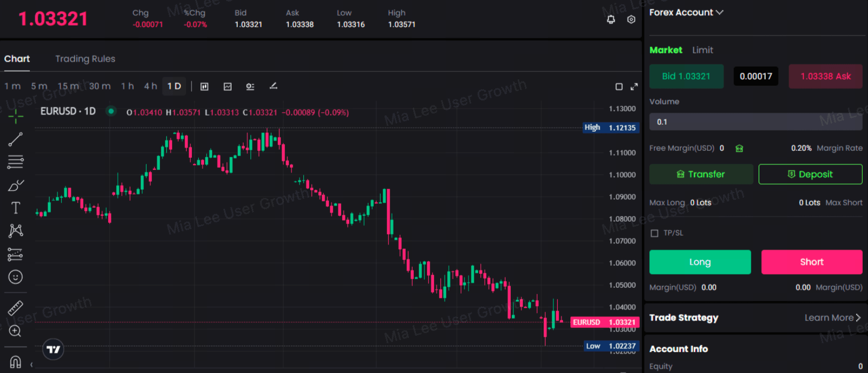The height and width of the screenshot is (373, 868).
Task: Select the trend line drawing tool
Action: (15, 139)
